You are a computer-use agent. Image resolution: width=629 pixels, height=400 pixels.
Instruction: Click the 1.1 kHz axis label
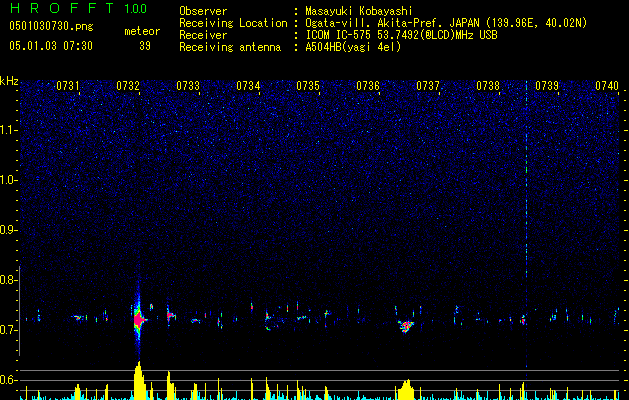(7, 130)
